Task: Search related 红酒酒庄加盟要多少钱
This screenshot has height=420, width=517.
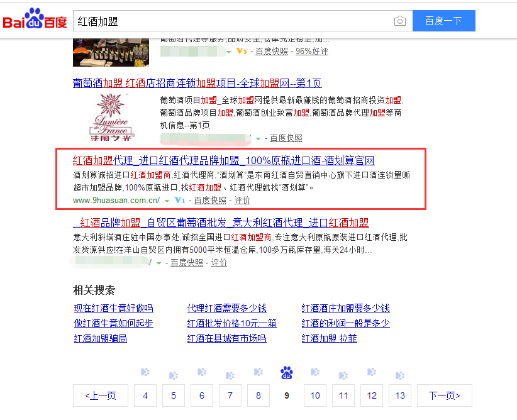Action: (x=345, y=308)
